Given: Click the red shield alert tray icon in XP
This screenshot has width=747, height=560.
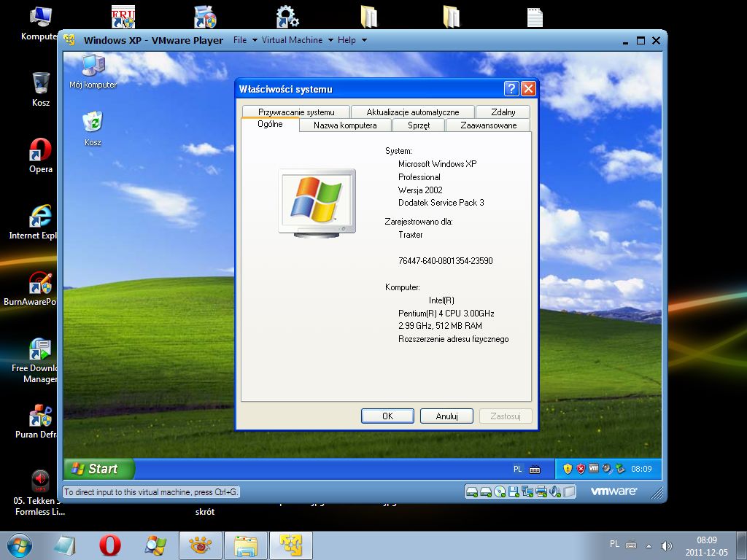Looking at the screenshot, I should pos(581,469).
